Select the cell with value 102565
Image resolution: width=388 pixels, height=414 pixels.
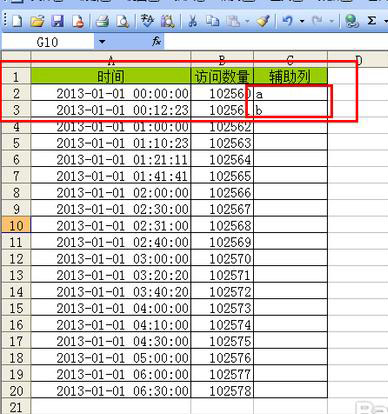tap(222, 176)
